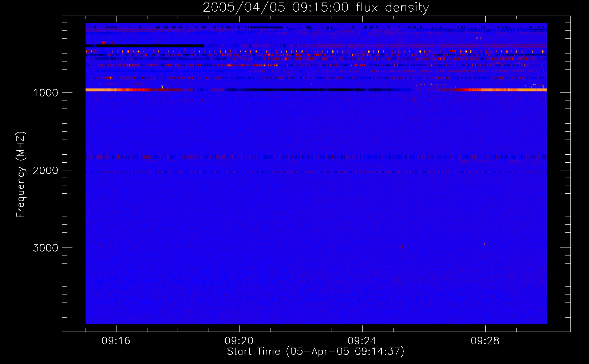Click the 09:16 time tick label
The image size is (589, 364).
[x=116, y=341]
